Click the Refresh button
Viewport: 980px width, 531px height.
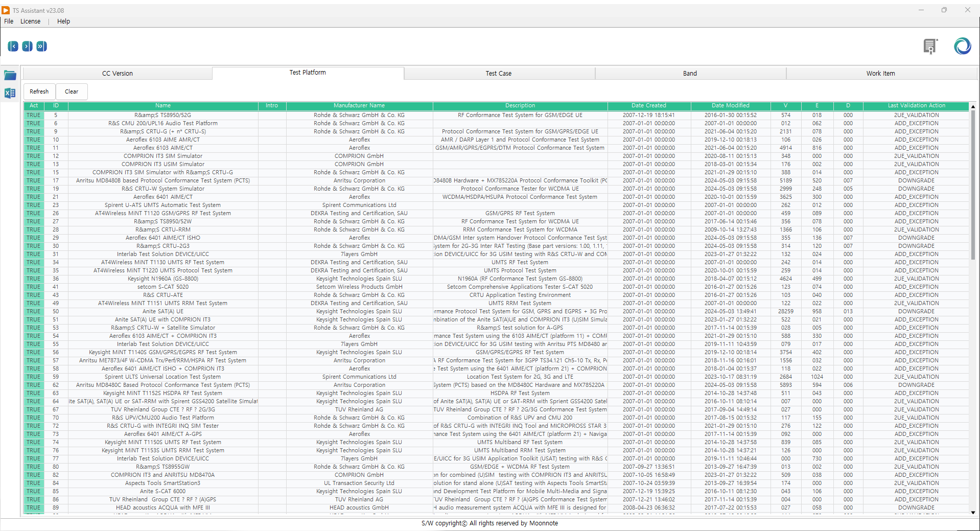point(39,91)
